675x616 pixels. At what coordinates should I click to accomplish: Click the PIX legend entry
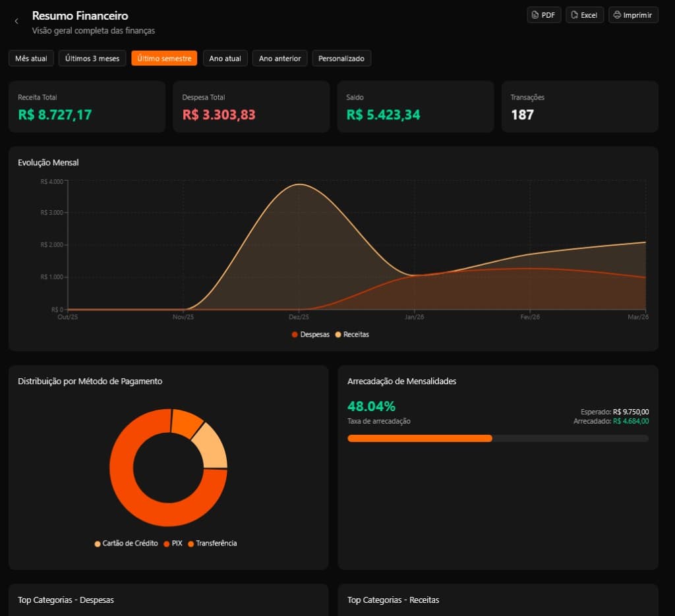pos(172,544)
